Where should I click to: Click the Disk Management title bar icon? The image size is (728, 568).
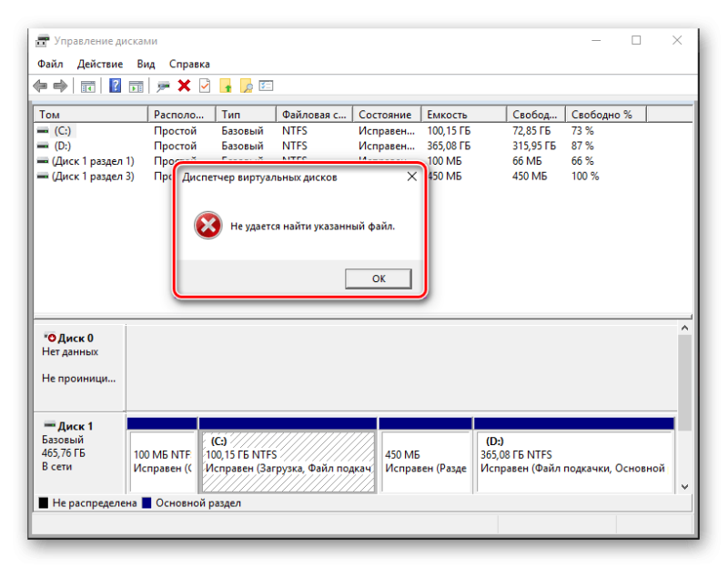click(x=42, y=41)
